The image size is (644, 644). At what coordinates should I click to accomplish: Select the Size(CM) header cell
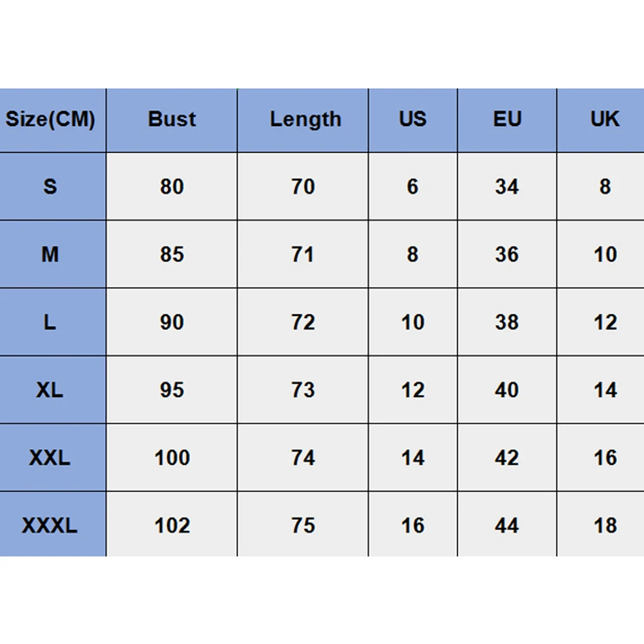coord(53,120)
